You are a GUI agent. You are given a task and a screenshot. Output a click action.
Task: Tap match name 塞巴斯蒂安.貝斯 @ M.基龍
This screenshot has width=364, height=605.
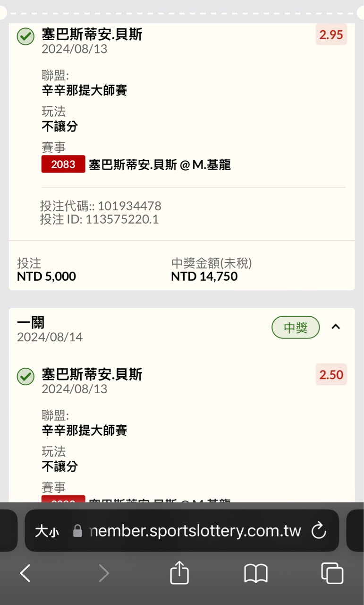coord(160,164)
